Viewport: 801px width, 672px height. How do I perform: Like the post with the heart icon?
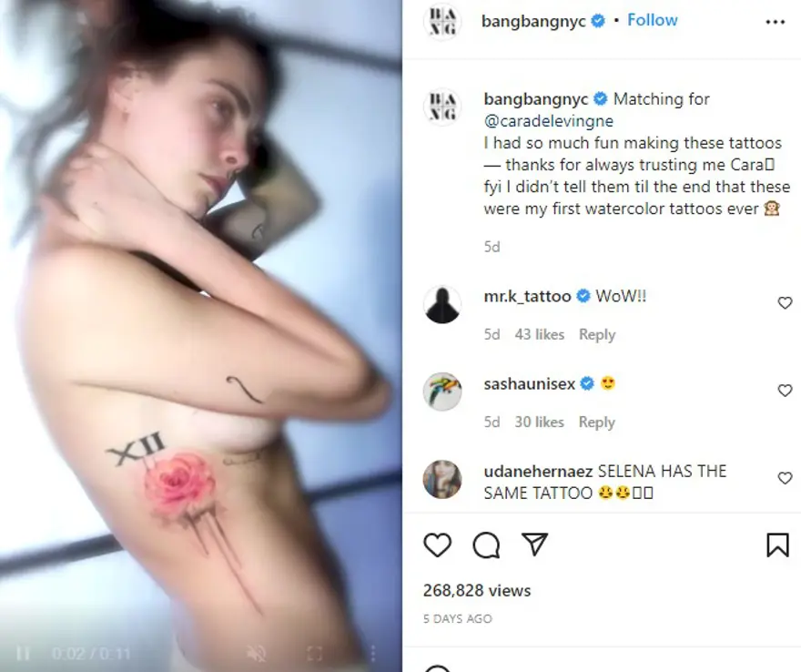[438, 545]
